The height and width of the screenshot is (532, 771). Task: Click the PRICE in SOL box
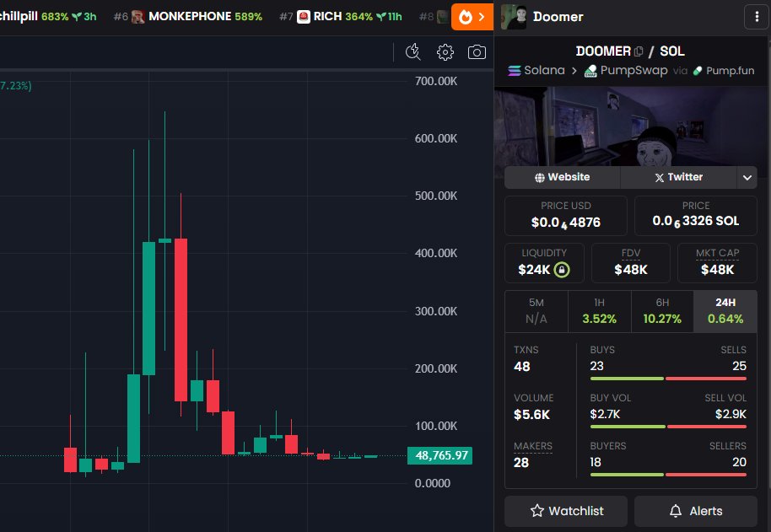click(x=696, y=216)
